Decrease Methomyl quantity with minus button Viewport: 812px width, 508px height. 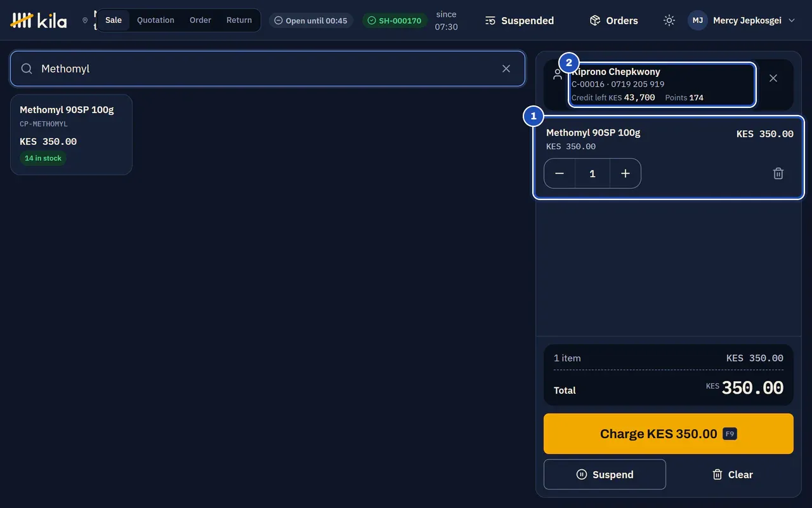tap(560, 173)
